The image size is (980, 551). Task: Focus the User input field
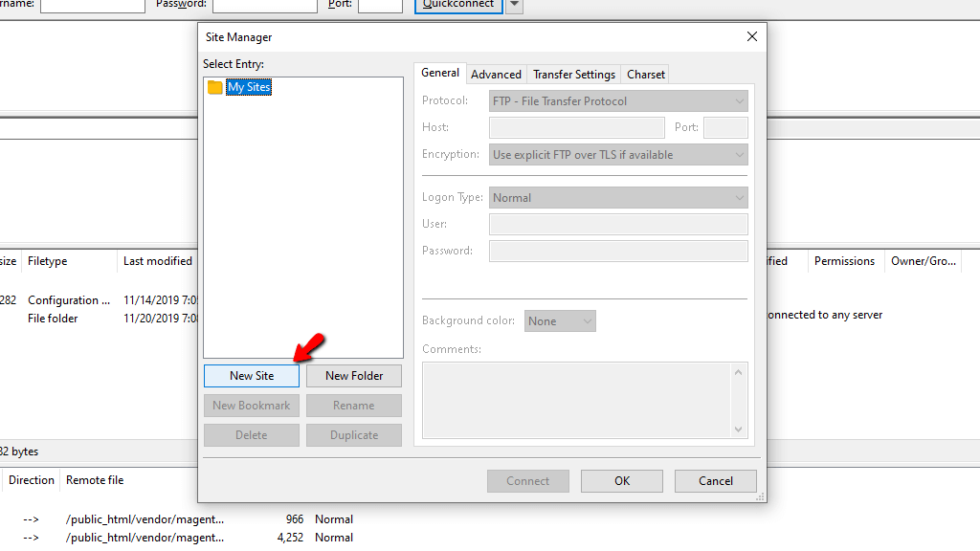(618, 224)
